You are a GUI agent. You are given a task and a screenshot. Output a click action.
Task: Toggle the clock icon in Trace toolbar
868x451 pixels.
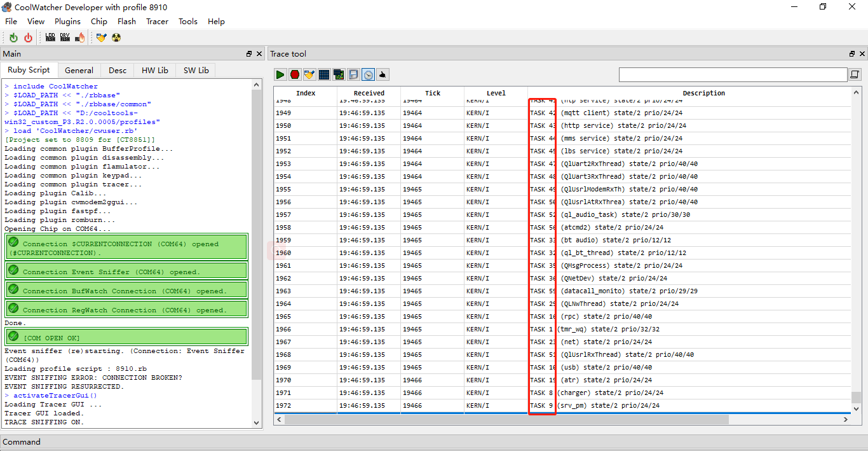click(368, 74)
